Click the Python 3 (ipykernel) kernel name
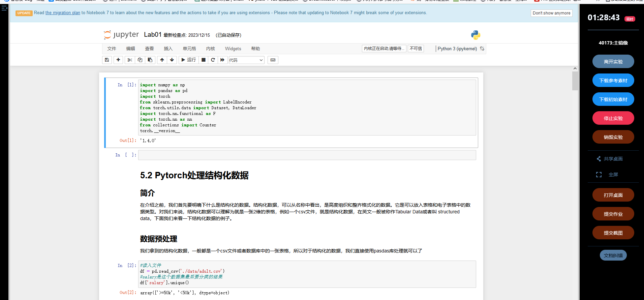 (x=457, y=49)
